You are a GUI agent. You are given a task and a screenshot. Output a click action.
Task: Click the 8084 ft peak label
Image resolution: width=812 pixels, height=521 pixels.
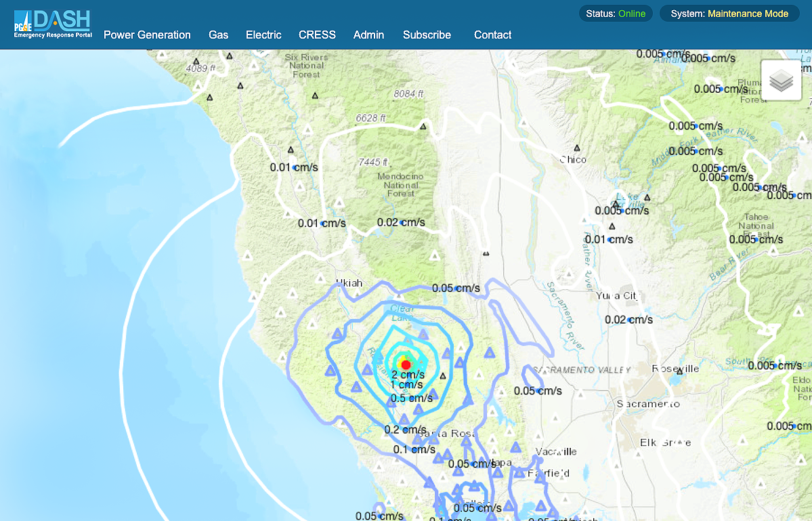[408, 93]
